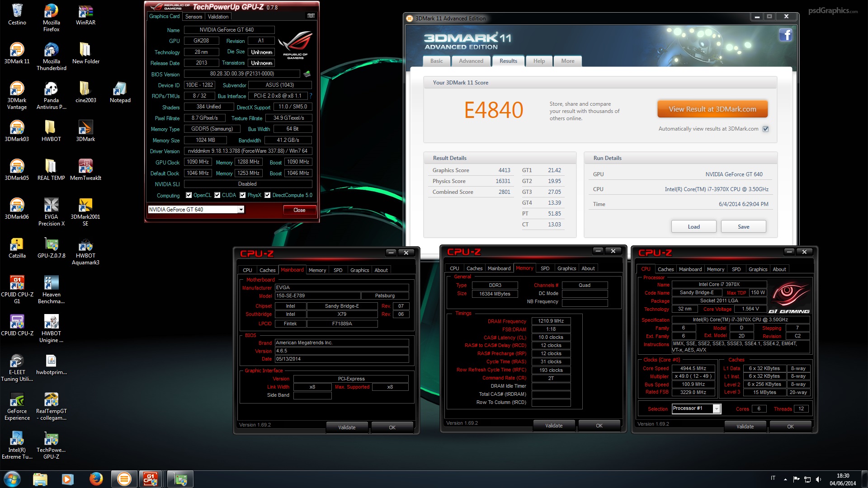Click the IT language indicator in tray
This screenshot has height=488, width=868.
pyautogui.click(x=773, y=478)
